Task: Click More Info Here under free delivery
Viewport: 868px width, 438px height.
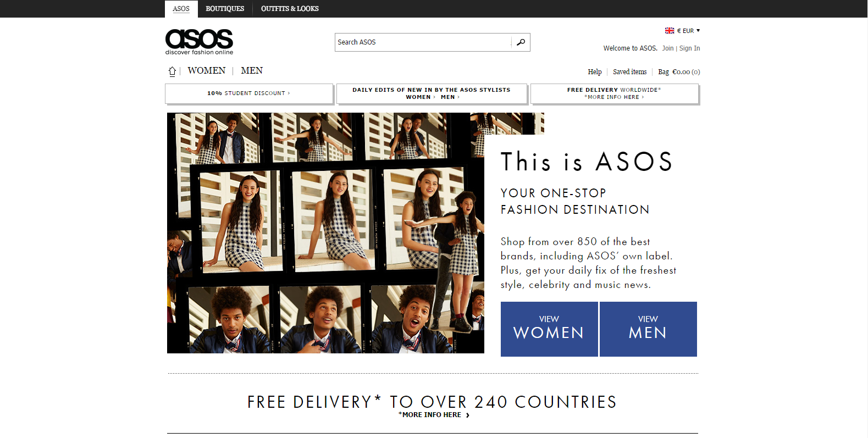Action: click(434, 415)
